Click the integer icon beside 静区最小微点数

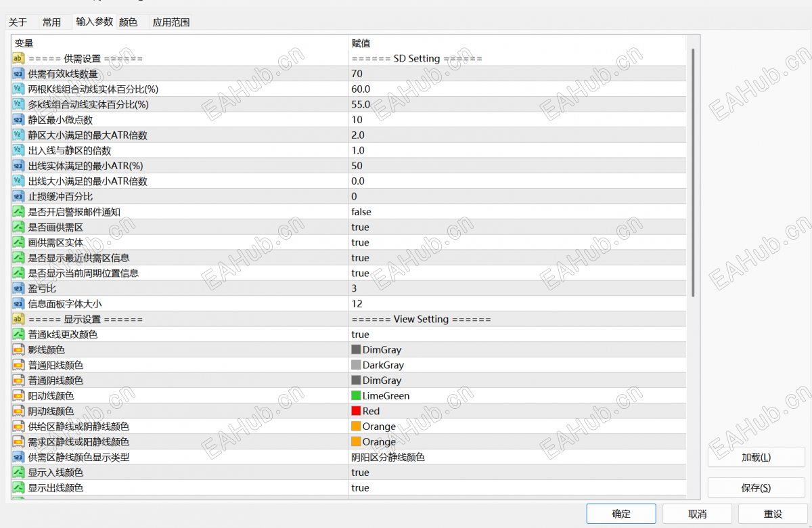[x=18, y=120]
